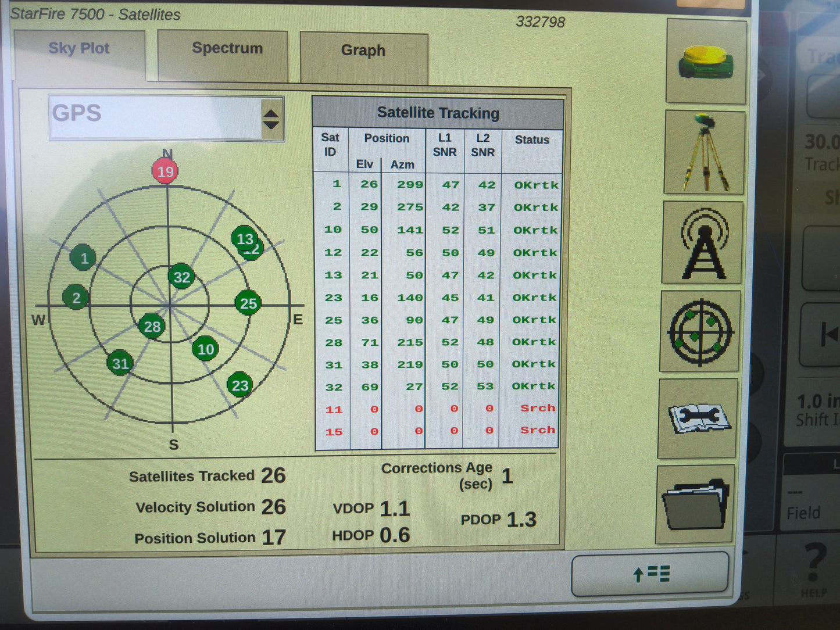This screenshot has height=630, width=840.
Task: Tap the return-to-menu list button
Action: pos(650,574)
